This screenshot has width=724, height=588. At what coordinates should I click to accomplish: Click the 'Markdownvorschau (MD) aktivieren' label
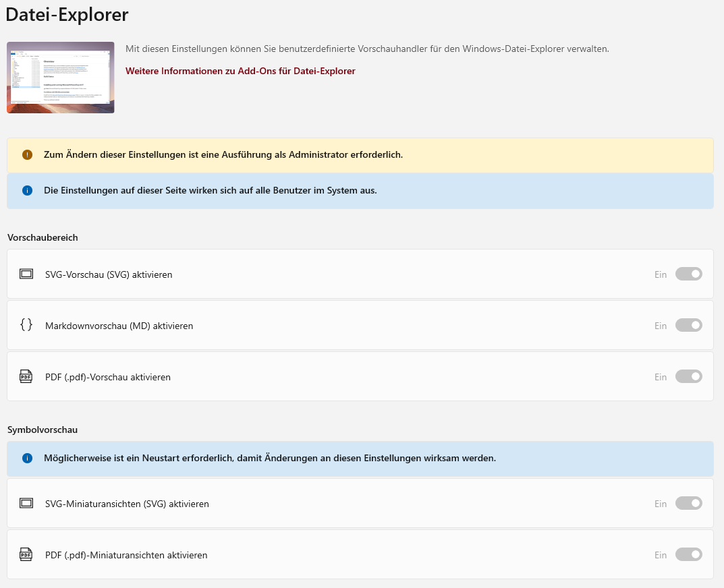click(x=119, y=326)
